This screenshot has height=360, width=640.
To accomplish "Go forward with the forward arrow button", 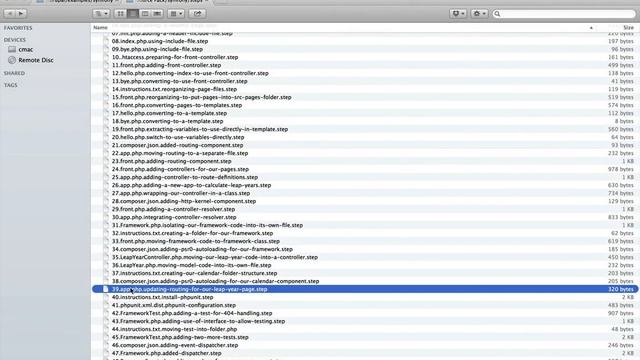I will [x=21, y=13].
